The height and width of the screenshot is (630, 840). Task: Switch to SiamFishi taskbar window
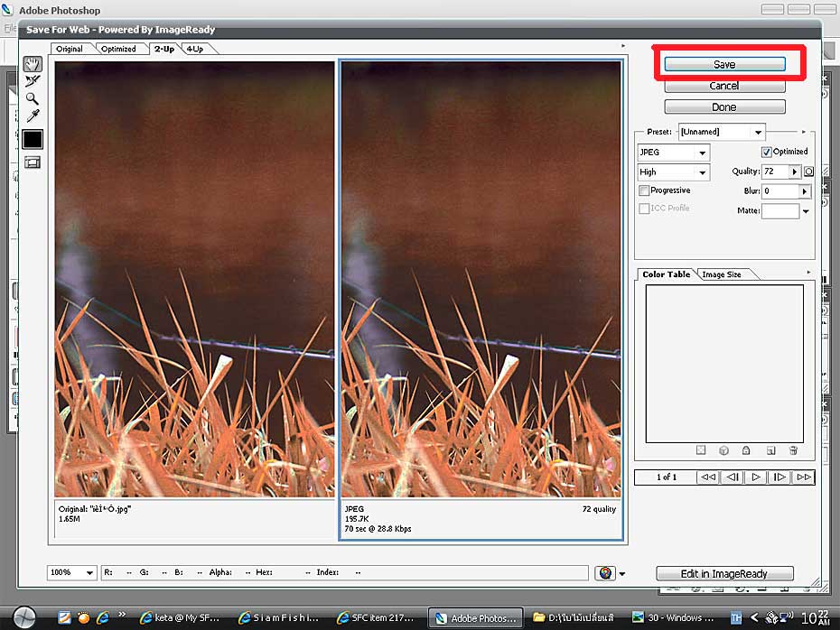279,617
